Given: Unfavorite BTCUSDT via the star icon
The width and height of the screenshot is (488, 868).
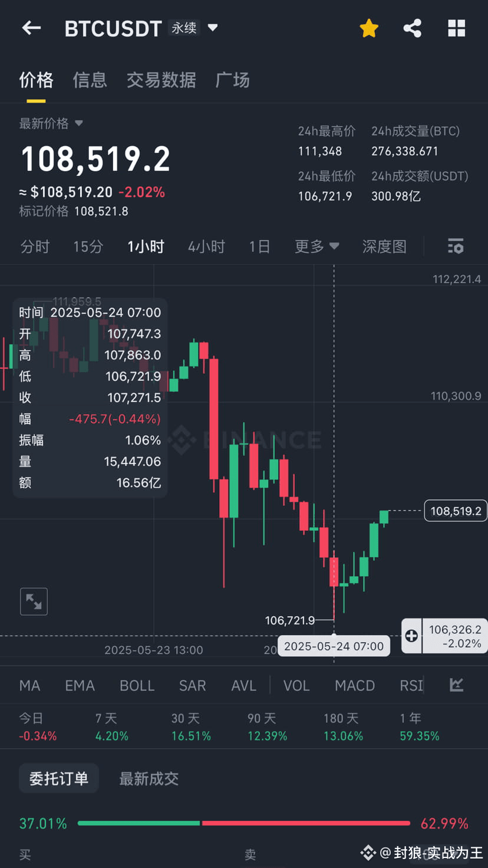Looking at the screenshot, I should 368,28.
